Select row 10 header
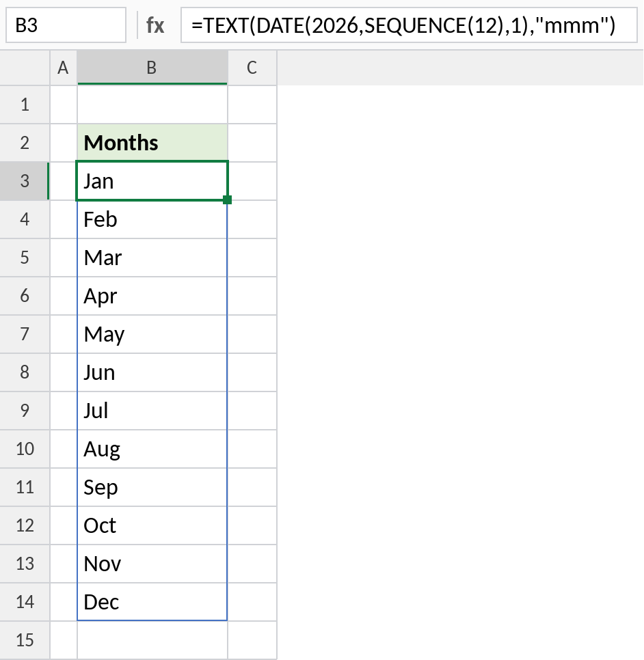This screenshot has height=660, width=644. point(25,449)
